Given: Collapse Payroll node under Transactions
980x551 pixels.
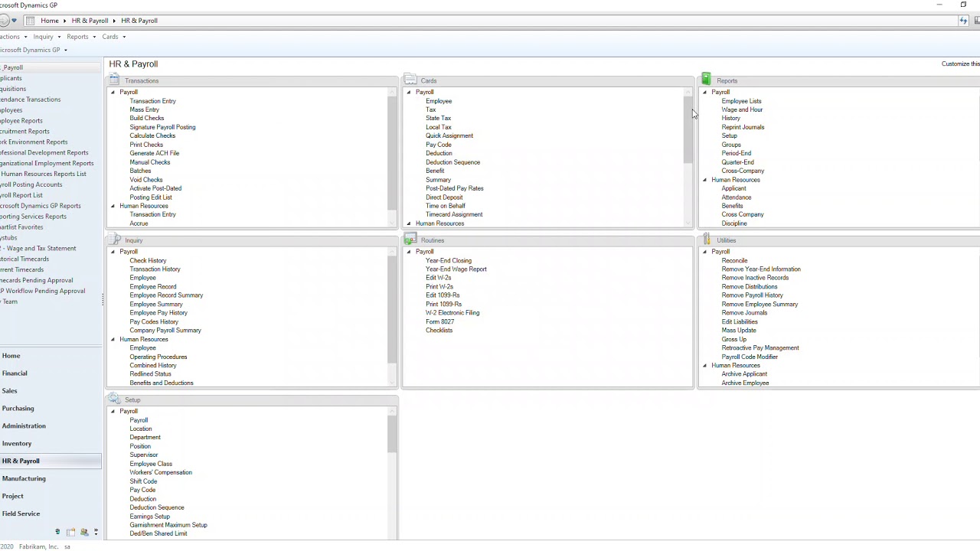Looking at the screenshot, I should (x=113, y=93).
